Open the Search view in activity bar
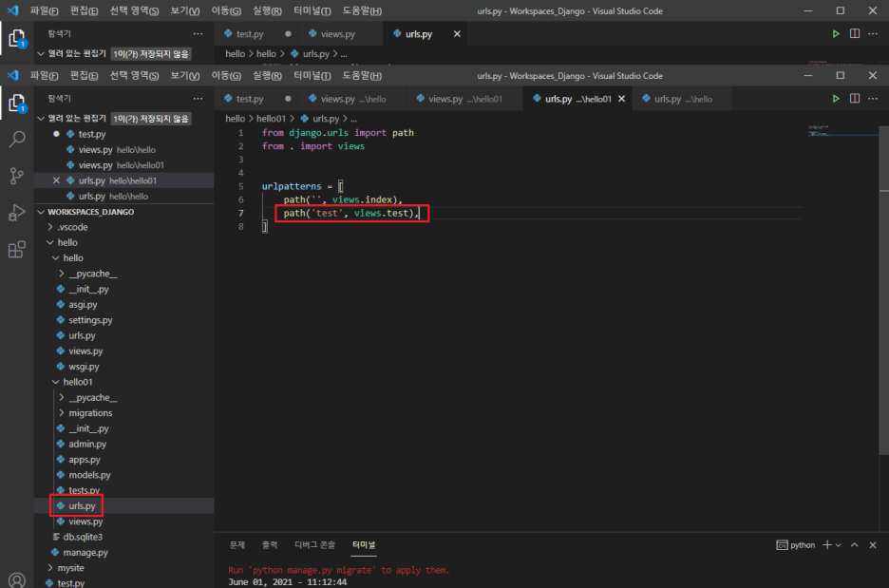The width and height of the screenshot is (889, 588). [x=17, y=139]
